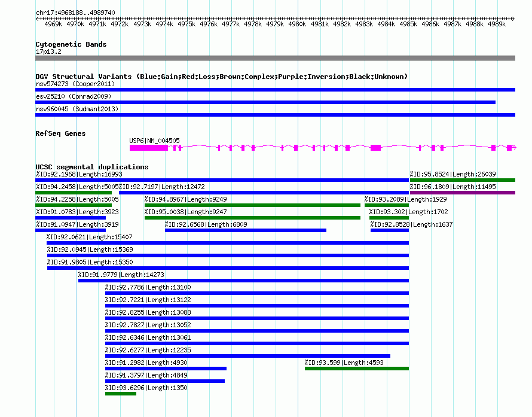Click duplication label %ID:95.8524|Length:26039
Image resolution: width=532 pixels, height=417 pixels.
[453, 174]
